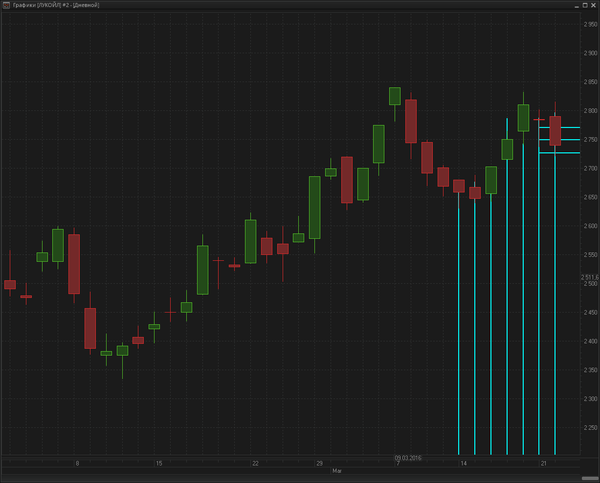Click date label 8 on time axis
Viewport: 600px width, 483px height.
(77, 463)
